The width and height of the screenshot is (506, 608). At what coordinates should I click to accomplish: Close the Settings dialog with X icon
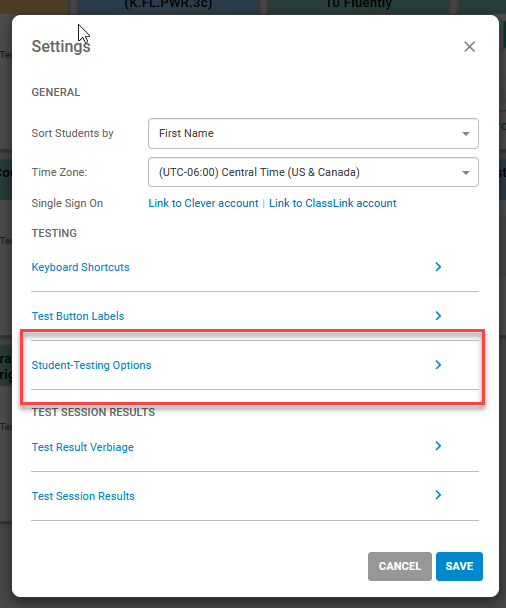point(469,47)
